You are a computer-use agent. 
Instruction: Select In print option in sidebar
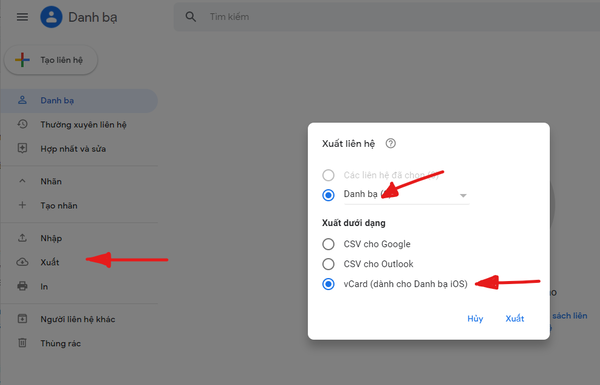pos(79,286)
